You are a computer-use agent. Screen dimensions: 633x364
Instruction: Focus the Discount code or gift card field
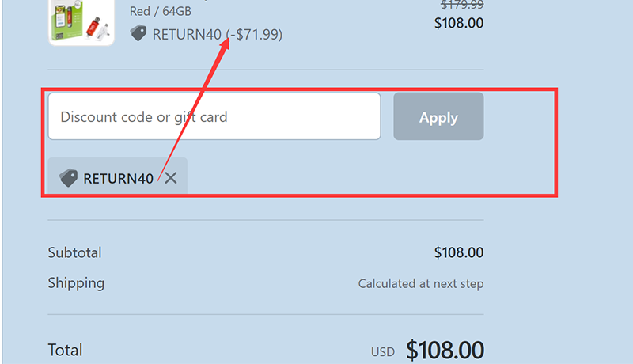(x=214, y=117)
